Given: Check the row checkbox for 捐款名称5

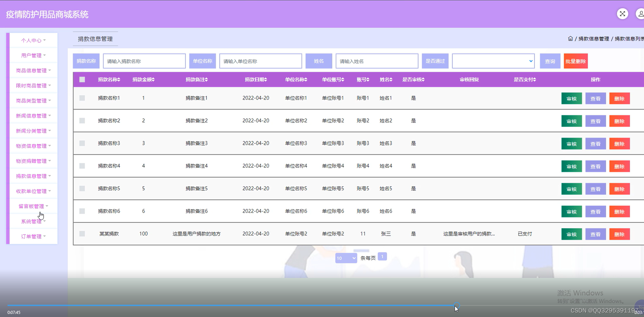Looking at the screenshot, I should coord(82,188).
